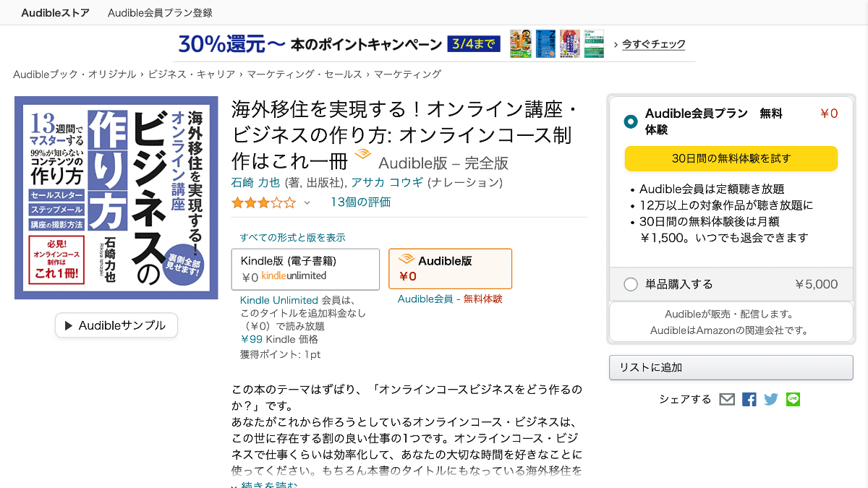This screenshot has width=868, height=488.
Task: Click すべての形式と版を表示 link
Action: 293,237
